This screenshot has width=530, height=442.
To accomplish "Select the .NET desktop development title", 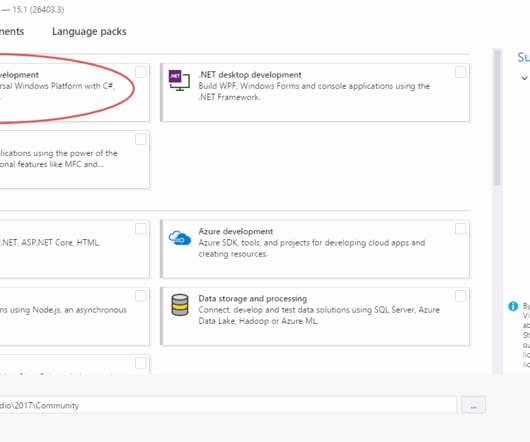I will [x=250, y=75].
